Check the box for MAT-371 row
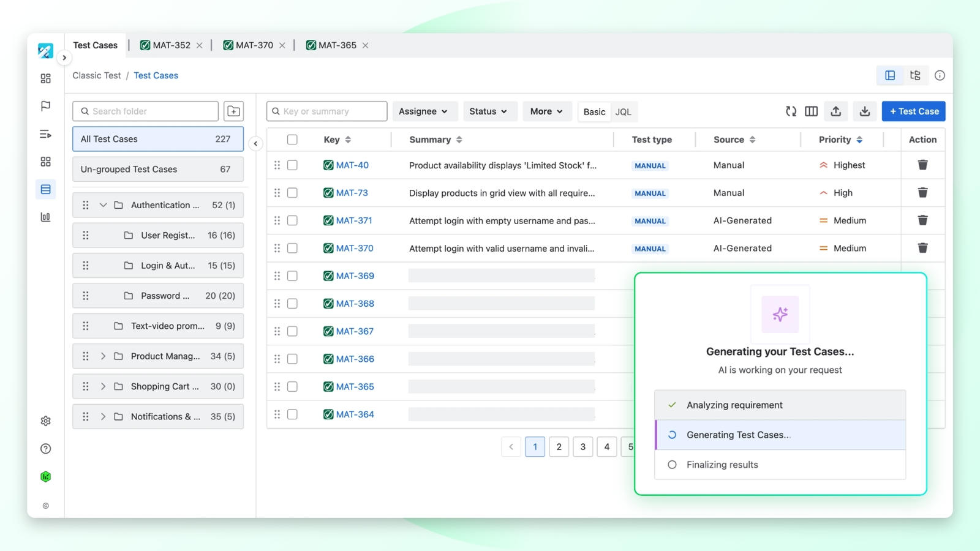The height and width of the screenshot is (551, 980). point(292,220)
